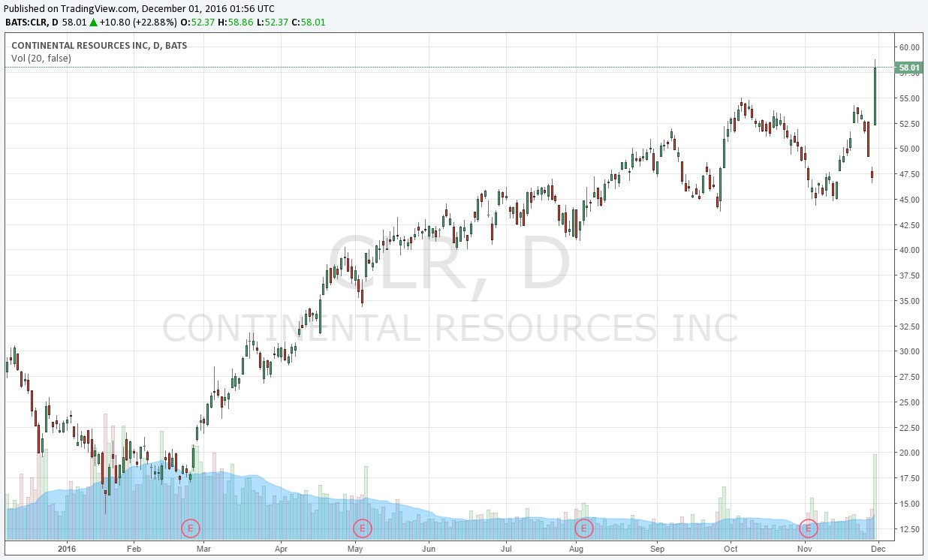Click the May earnings E marker
The width and height of the screenshot is (928, 560).
pyautogui.click(x=362, y=528)
